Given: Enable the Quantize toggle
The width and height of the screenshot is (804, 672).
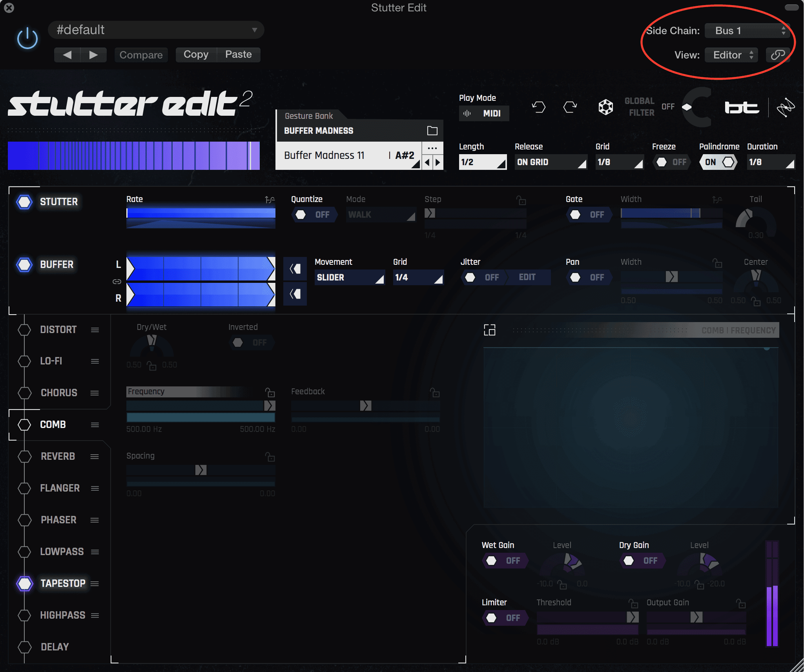Looking at the screenshot, I should (314, 215).
